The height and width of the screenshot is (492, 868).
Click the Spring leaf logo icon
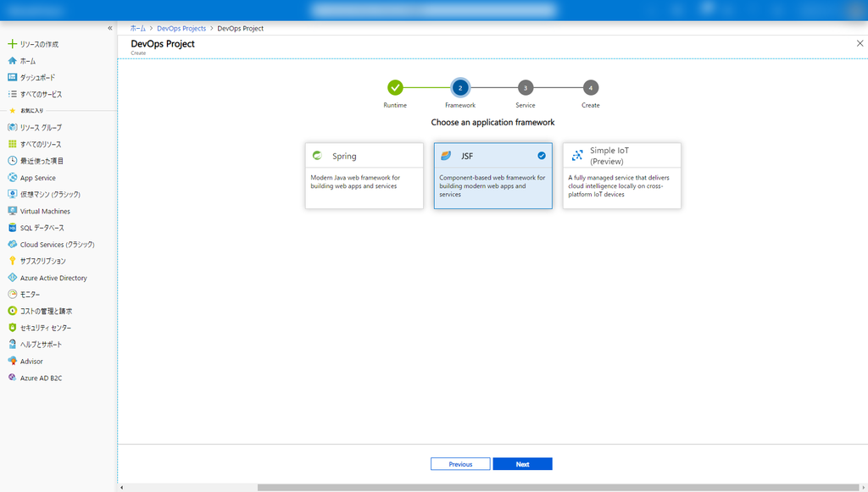317,155
